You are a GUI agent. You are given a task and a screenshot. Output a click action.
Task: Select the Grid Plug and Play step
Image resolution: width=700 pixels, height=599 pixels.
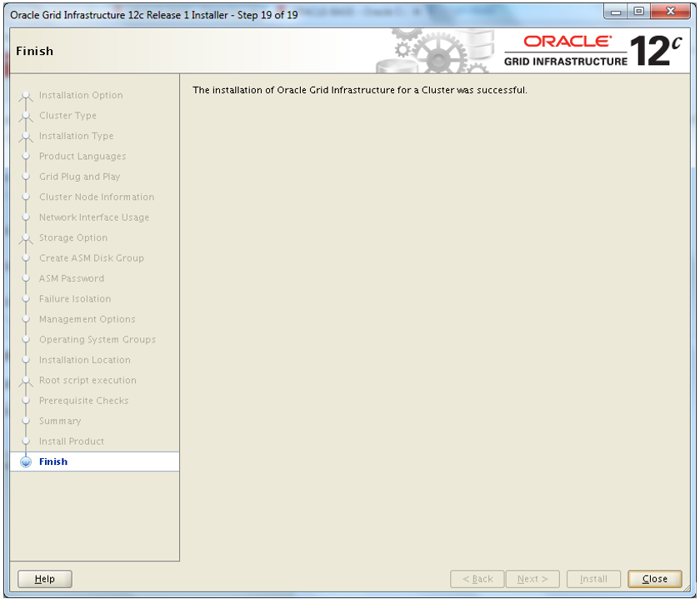pos(79,177)
